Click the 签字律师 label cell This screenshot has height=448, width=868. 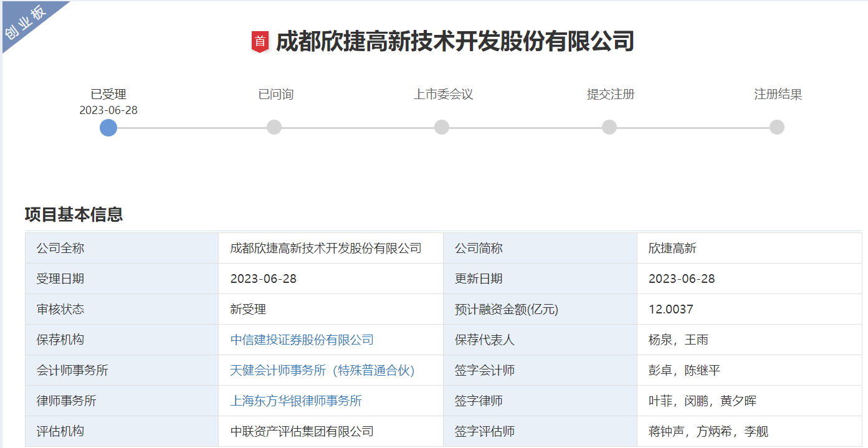pyautogui.click(x=540, y=401)
